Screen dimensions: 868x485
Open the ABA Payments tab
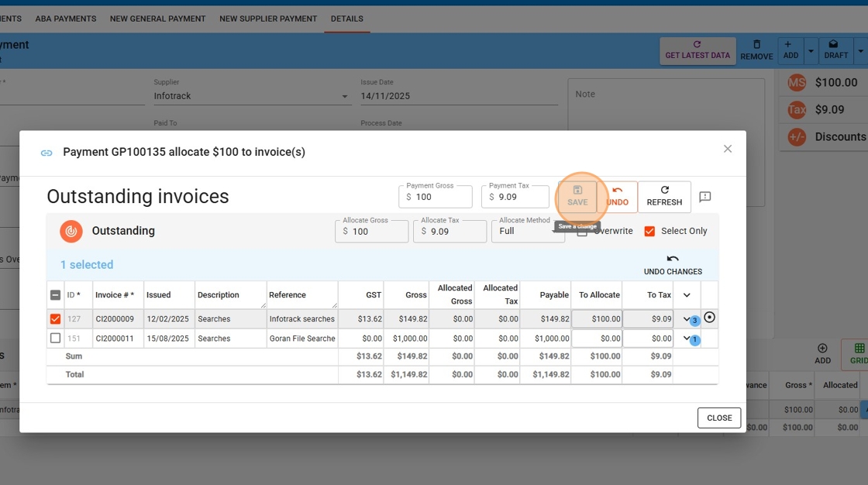[66, 19]
